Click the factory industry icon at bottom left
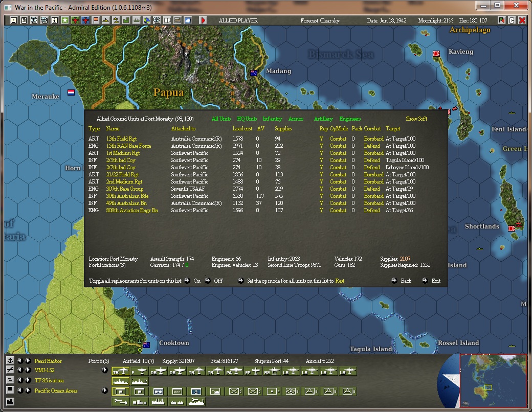The image size is (532, 412). tap(10, 401)
